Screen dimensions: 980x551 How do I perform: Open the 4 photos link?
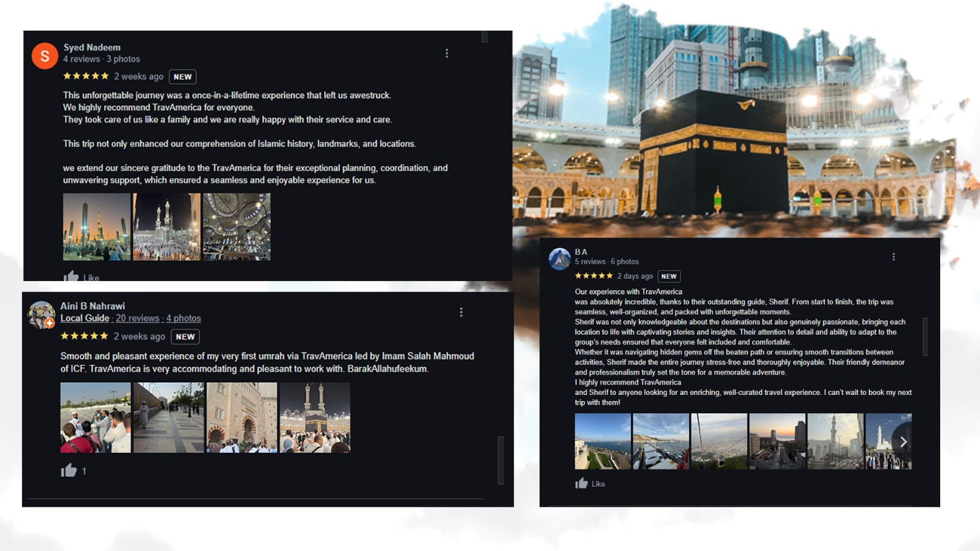(183, 318)
